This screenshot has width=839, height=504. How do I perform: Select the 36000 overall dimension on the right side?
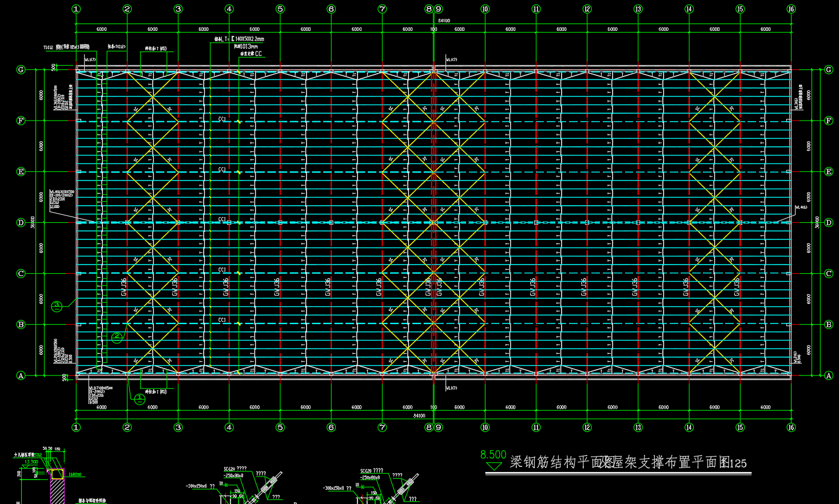click(817, 222)
